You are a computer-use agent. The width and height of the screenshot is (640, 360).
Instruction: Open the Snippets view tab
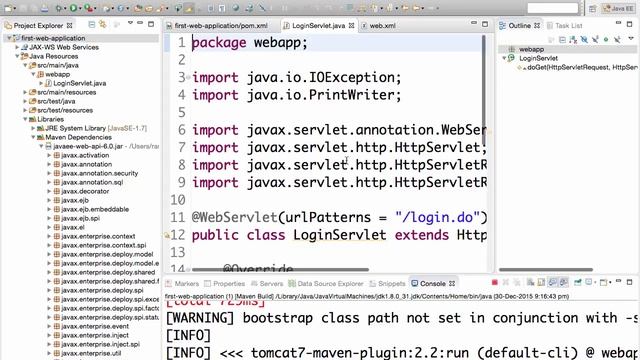tap(387, 283)
